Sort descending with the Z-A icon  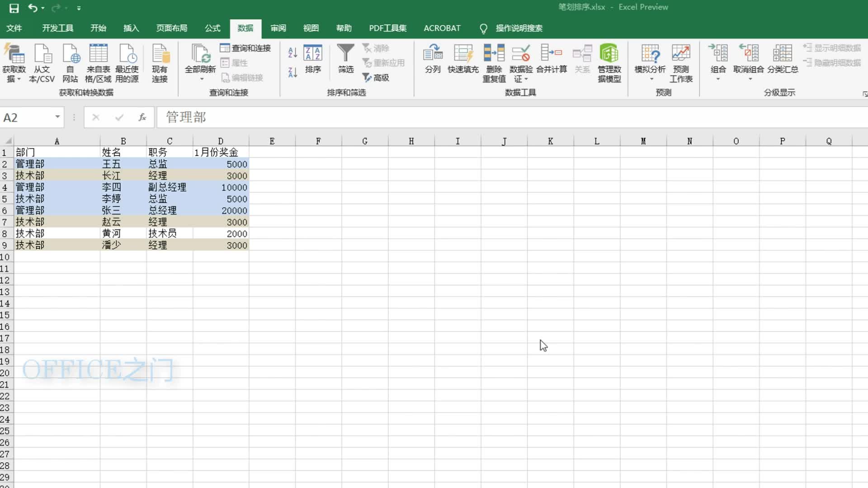(292, 72)
